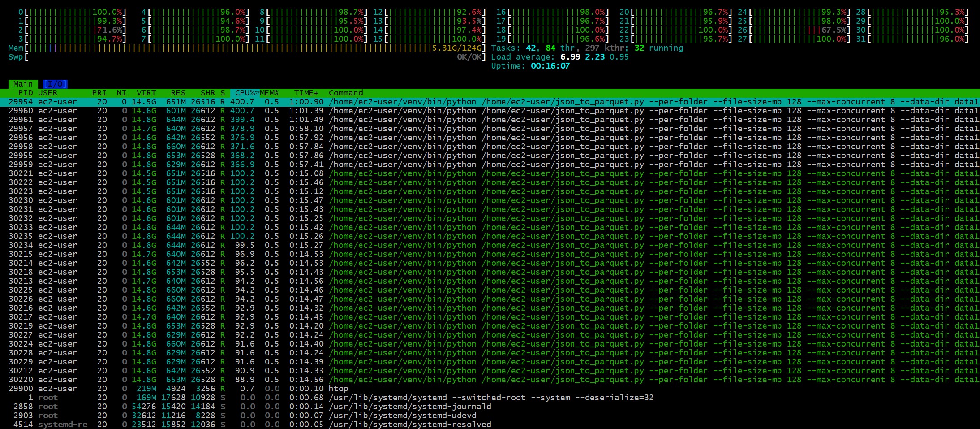Viewport: 980px width, 429px height.
Task: Select the htop process row
Action: (x=490, y=389)
